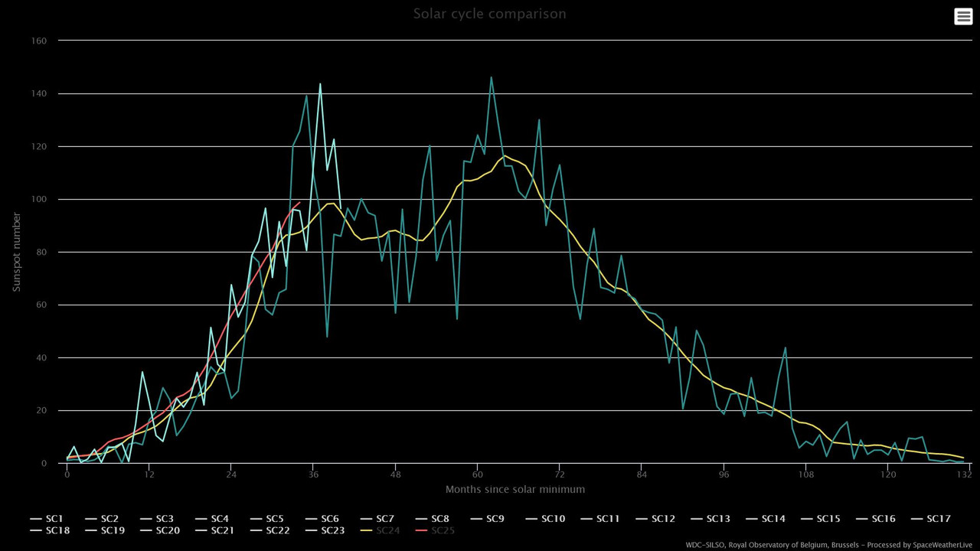Show SC14 legend entry
The image size is (980, 551).
[x=766, y=519]
